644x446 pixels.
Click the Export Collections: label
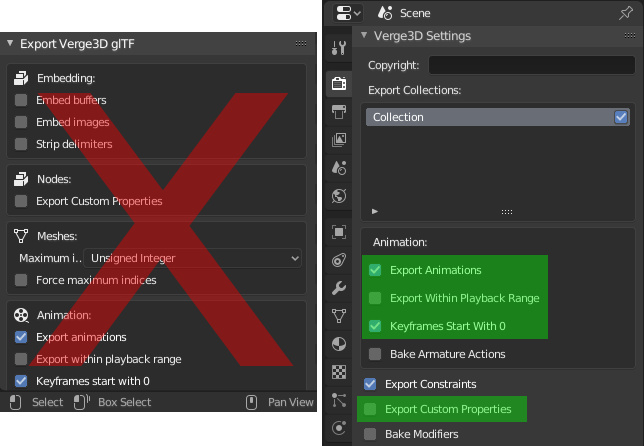click(x=414, y=90)
